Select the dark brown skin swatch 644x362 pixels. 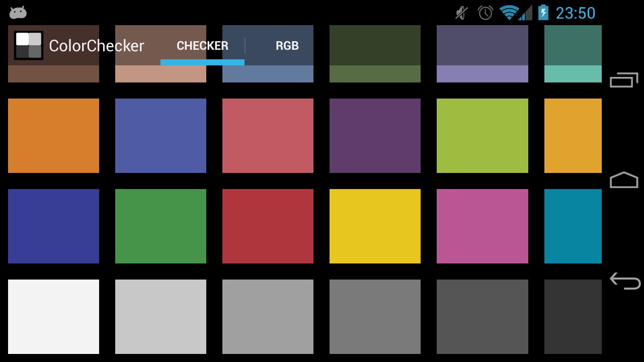tap(53, 54)
